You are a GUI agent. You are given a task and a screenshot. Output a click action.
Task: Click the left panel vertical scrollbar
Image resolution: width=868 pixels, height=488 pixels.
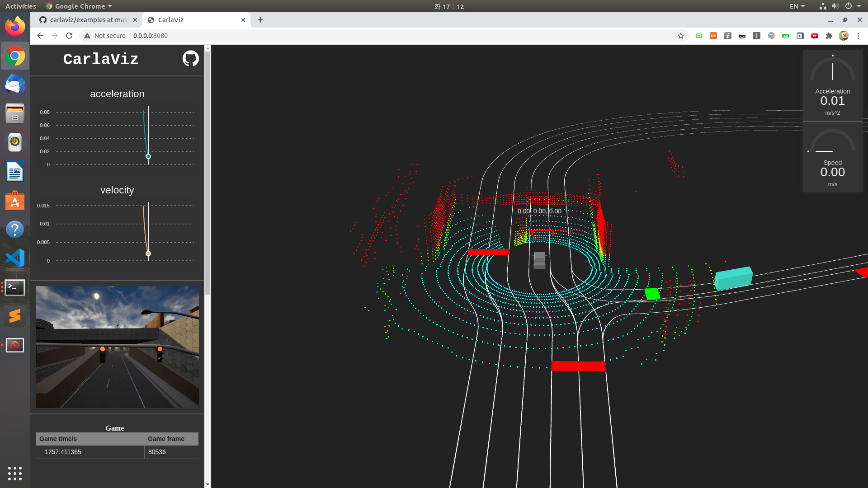[x=208, y=173]
